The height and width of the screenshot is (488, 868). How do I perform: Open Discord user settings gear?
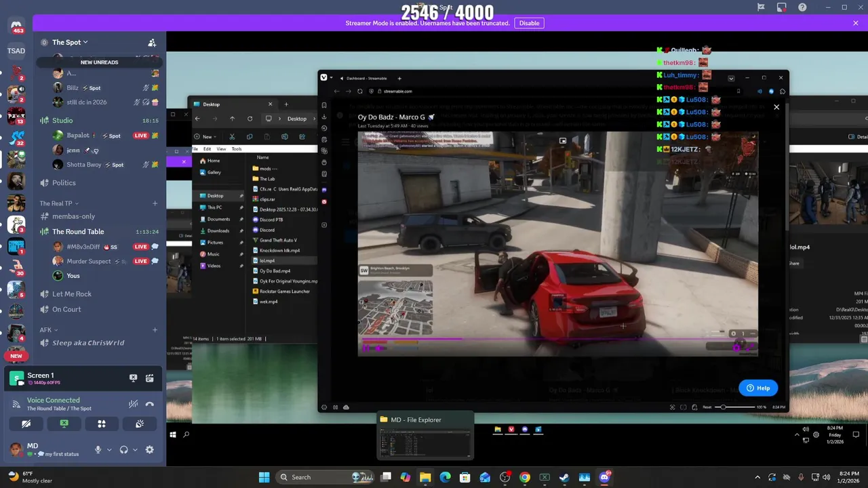(x=149, y=449)
